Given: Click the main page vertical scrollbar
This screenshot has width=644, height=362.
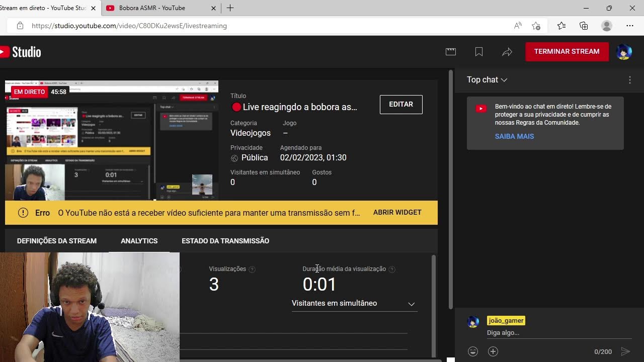Looking at the screenshot, I should point(450,189).
